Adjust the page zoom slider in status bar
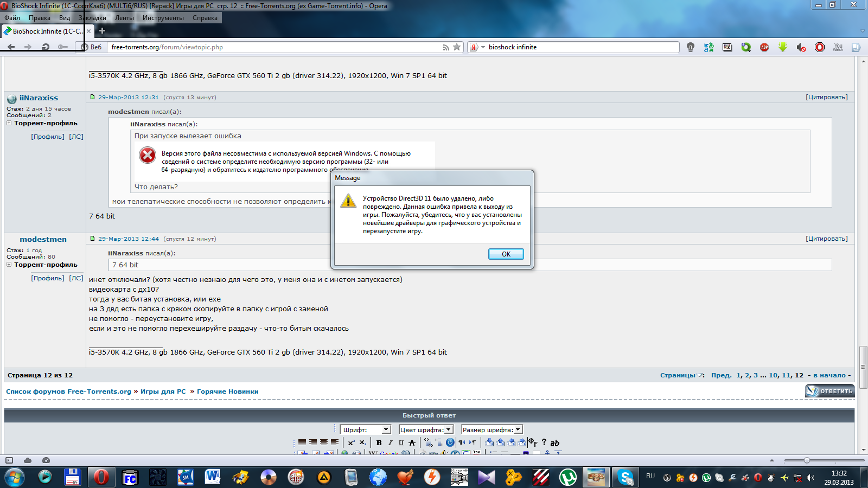Image resolution: width=868 pixels, height=488 pixels. point(807,460)
